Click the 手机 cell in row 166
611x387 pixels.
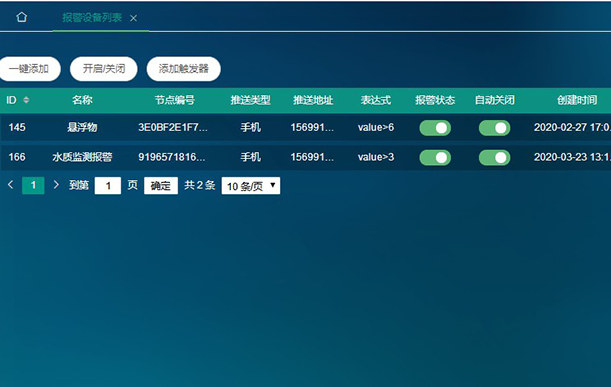pos(251,157)
